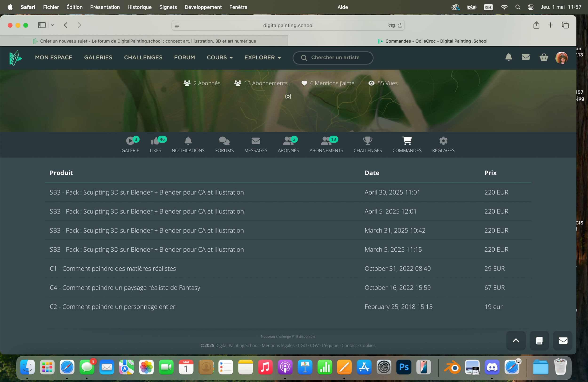Image resolution: width=588 pixels, height=382 pixels.
Task: Open the notifications bell in the site header
Action: click(x=509, y=57)
